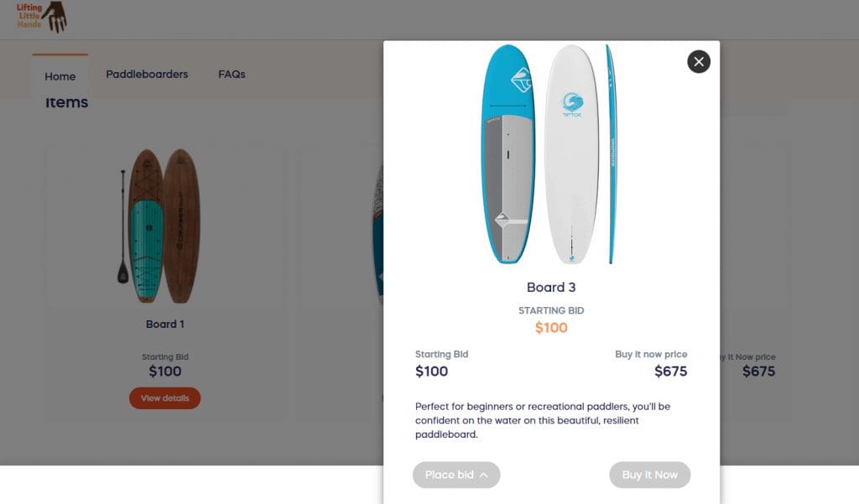Click the white underside view of Board 3
This screenshot has width=859, height=504.
(572, 154)
